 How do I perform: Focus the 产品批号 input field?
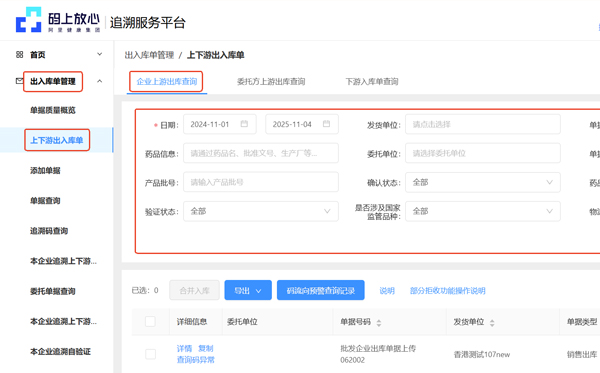(261, 182)
